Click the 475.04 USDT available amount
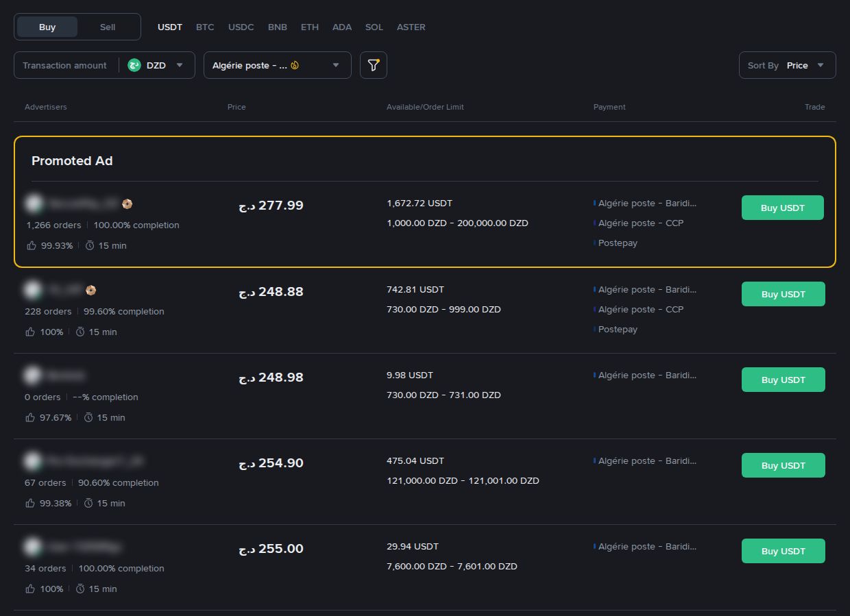 (415, 461)
